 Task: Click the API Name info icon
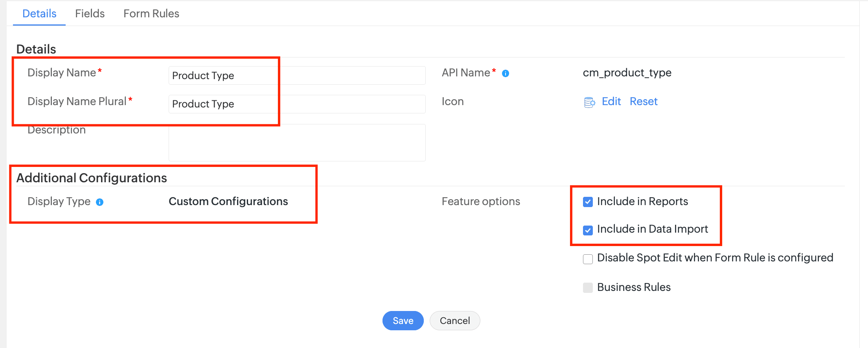click(x=506, y=74)
